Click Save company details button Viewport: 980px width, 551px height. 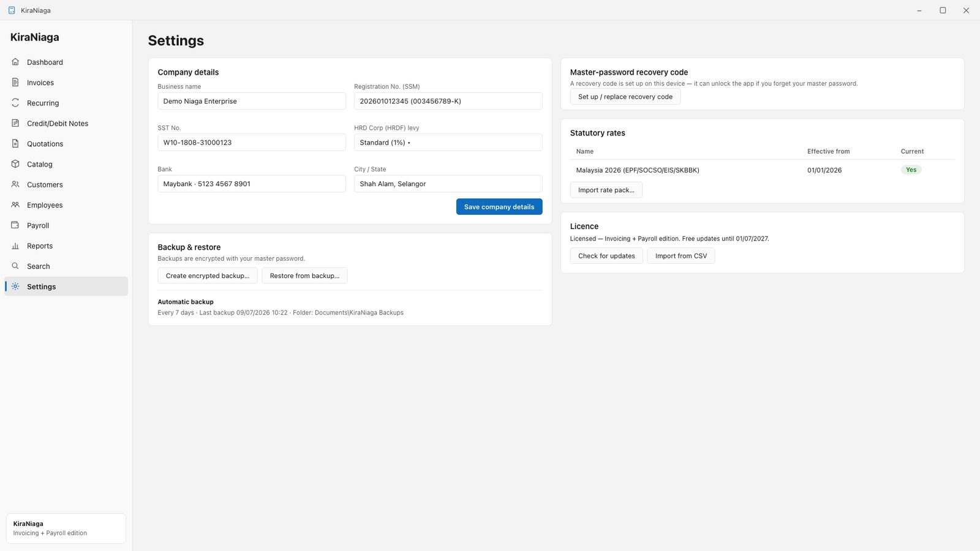click(x=499, y=207)
